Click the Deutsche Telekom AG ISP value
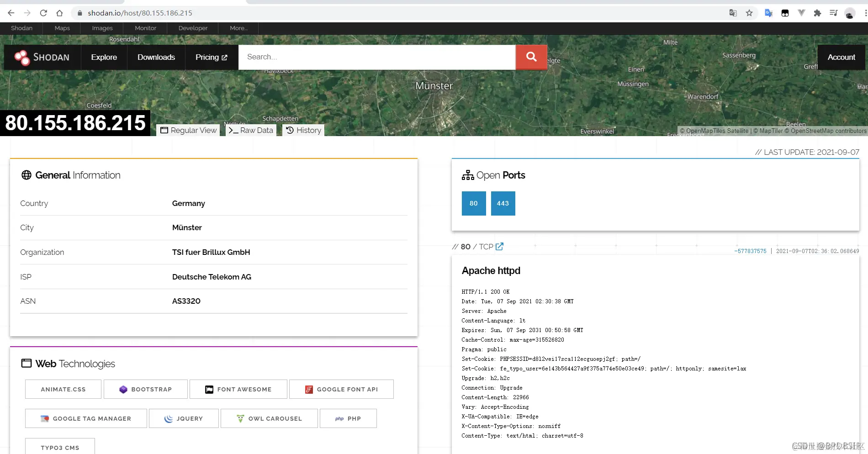Screen dimensions: 868x454 212,277
